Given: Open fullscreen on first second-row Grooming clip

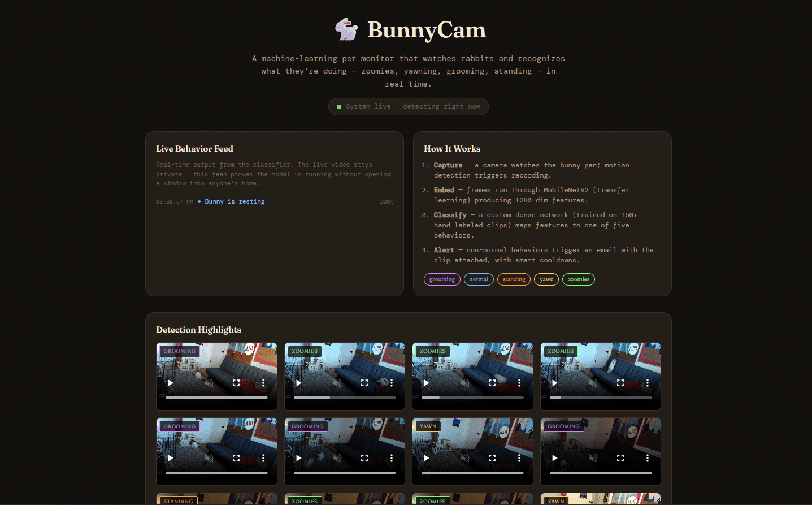Looking at the screenshot, I should (236, 458).
